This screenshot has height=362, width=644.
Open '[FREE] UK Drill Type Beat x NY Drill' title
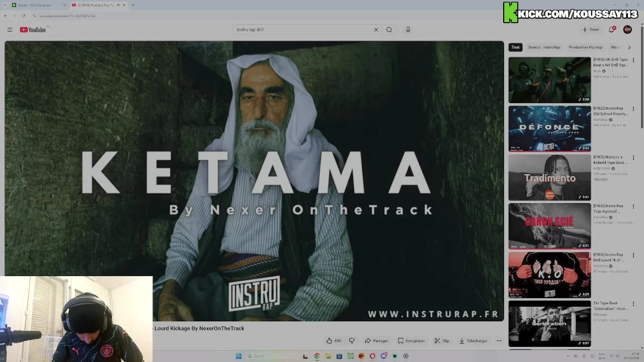[x=610, y=62]
